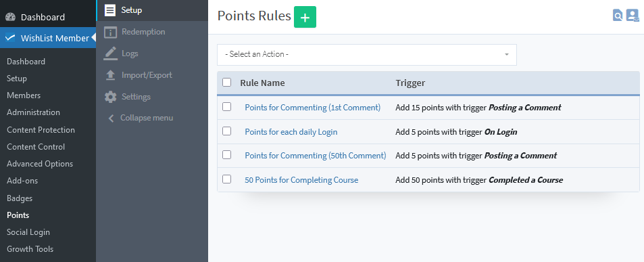Check the Points for each daily Login checkbox
Screen dimensions: 644x262
226,131
